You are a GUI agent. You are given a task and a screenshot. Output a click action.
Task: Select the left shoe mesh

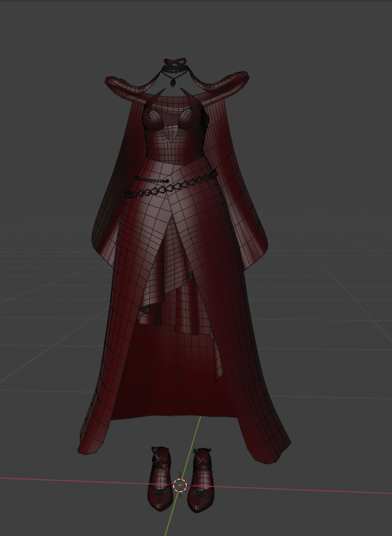pos(160,480)
